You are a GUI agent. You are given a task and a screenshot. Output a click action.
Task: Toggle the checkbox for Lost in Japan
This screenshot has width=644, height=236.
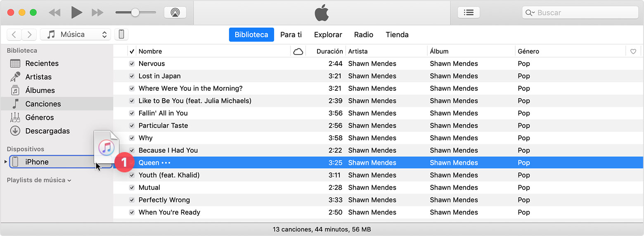[x=132, y=76]
